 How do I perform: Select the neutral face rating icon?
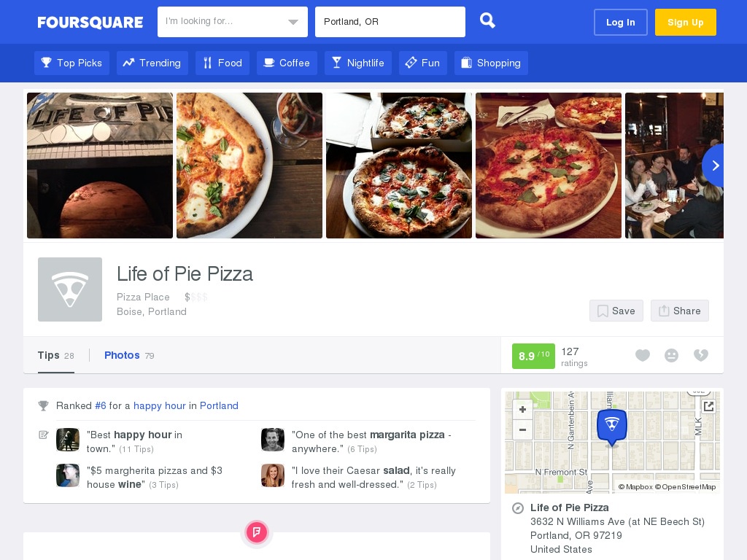pos(671,356)
